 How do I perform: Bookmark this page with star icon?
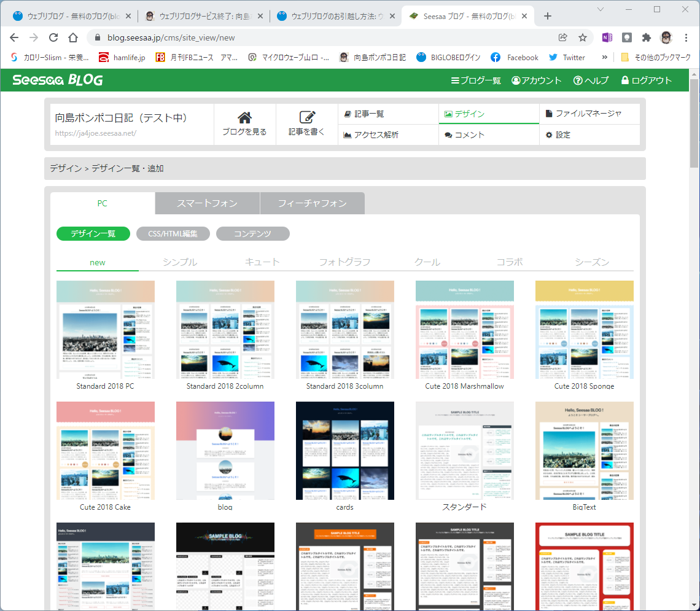tap(583, 37)
